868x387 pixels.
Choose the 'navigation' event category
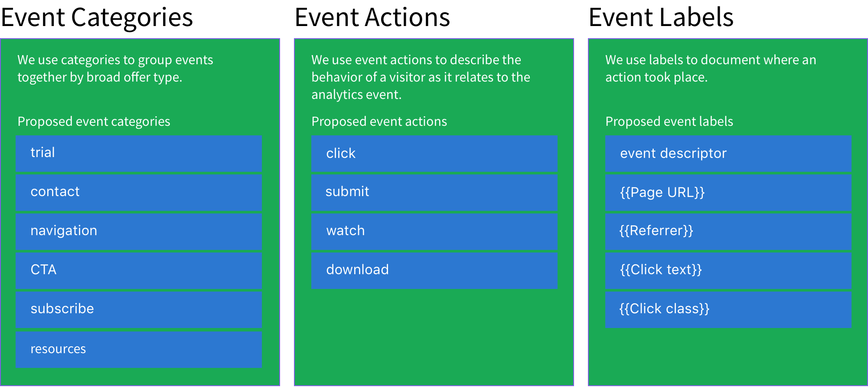139,231
